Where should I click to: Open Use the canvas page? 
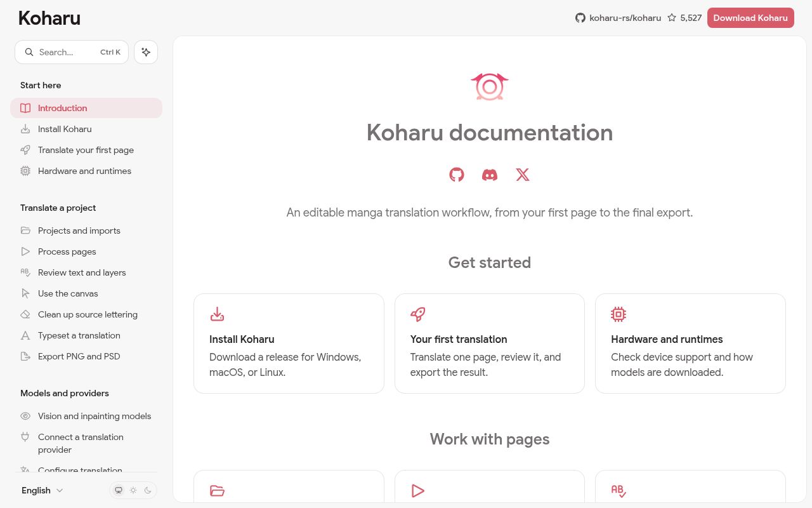pos(86,293)
